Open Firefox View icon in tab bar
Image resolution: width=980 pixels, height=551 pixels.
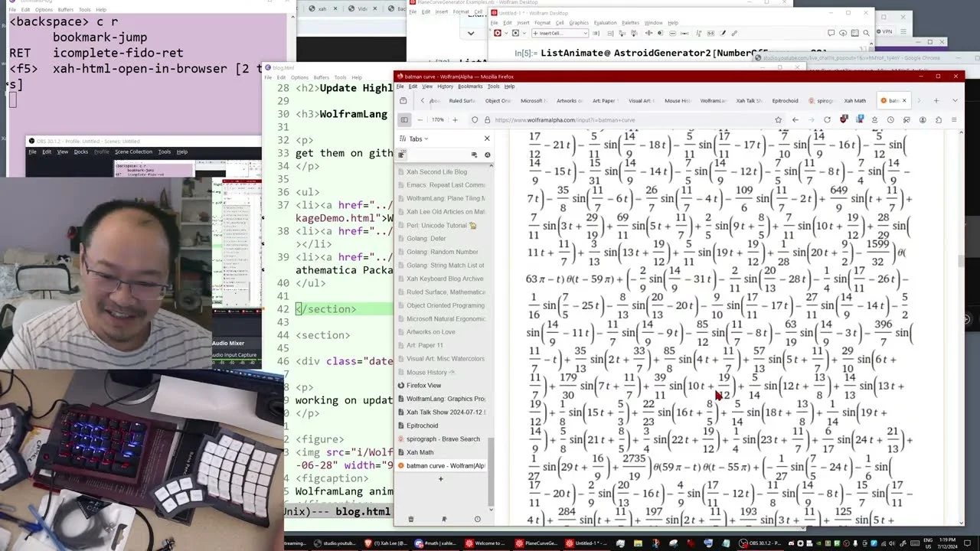[403, 100]
